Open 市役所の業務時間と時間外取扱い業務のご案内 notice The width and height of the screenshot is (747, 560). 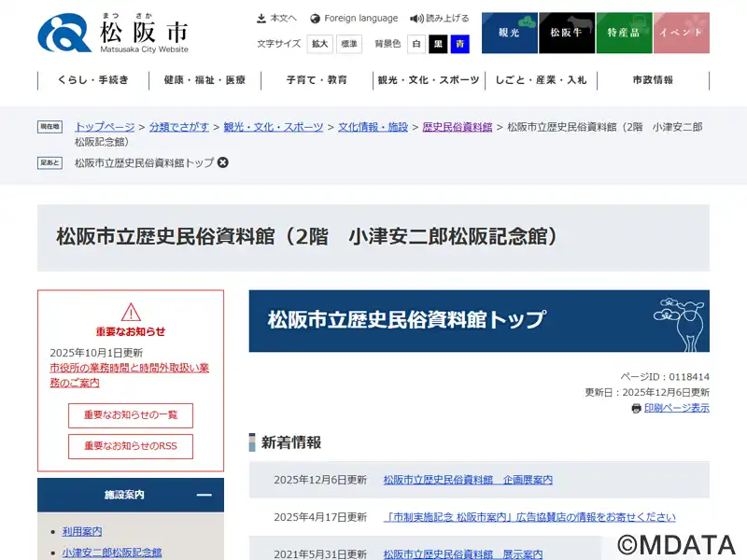click(x=129, y=375)
